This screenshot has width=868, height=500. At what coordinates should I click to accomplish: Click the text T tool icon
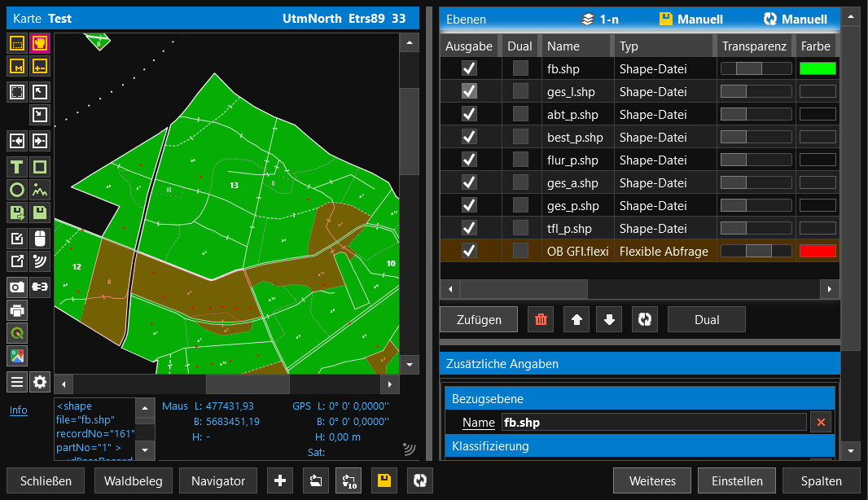coord(16,168)
